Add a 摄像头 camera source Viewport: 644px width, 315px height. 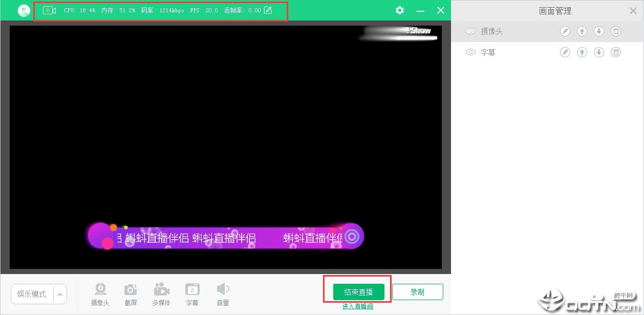point(100,295)
